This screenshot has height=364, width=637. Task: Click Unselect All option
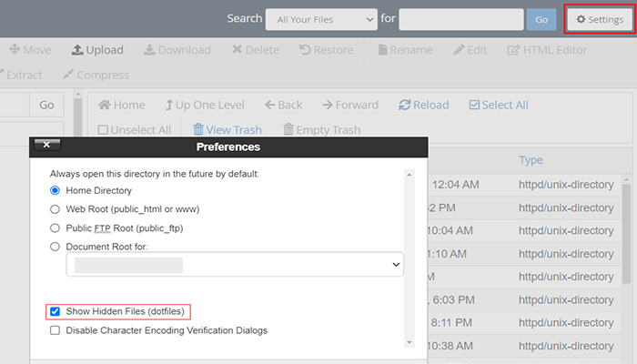pos(135,129)
